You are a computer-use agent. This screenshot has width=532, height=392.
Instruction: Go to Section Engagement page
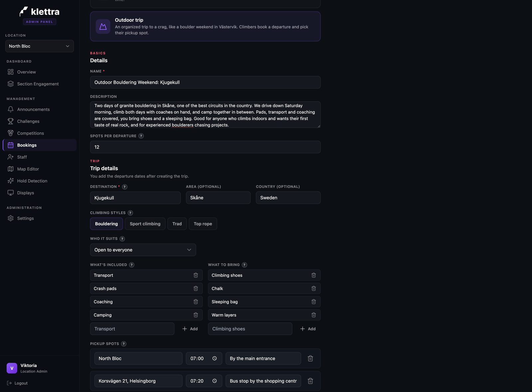coord(40,84)
